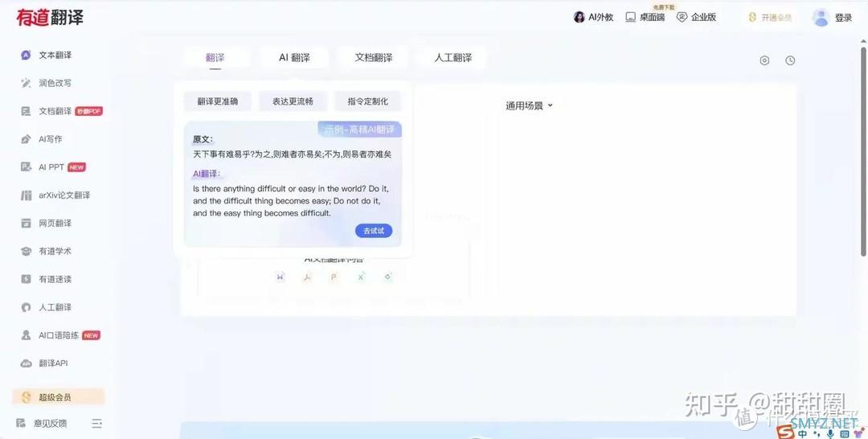Screen dimensions: 868x439
Task: Select the Word document format icon
Action: point(280,277)
